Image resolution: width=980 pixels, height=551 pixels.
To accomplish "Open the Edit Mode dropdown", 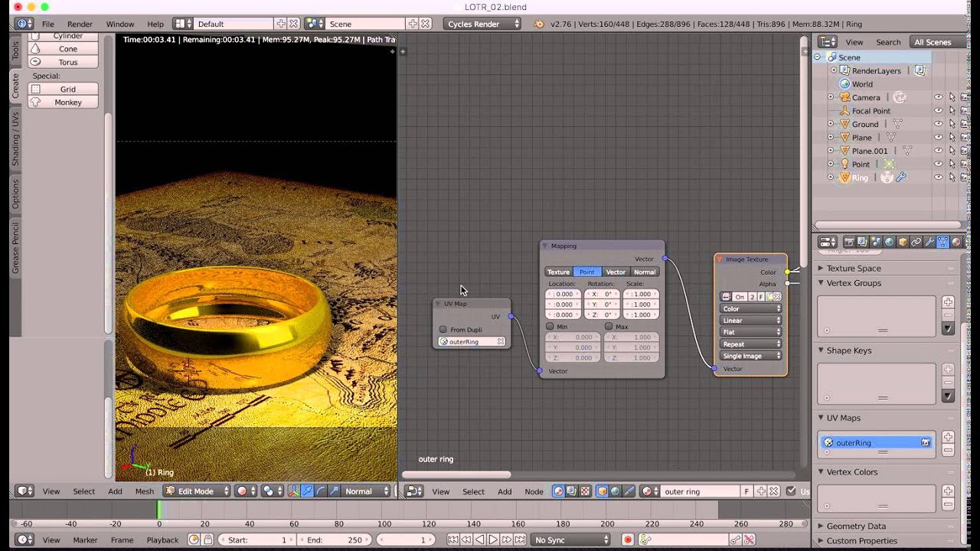I will tap(197, 491).
